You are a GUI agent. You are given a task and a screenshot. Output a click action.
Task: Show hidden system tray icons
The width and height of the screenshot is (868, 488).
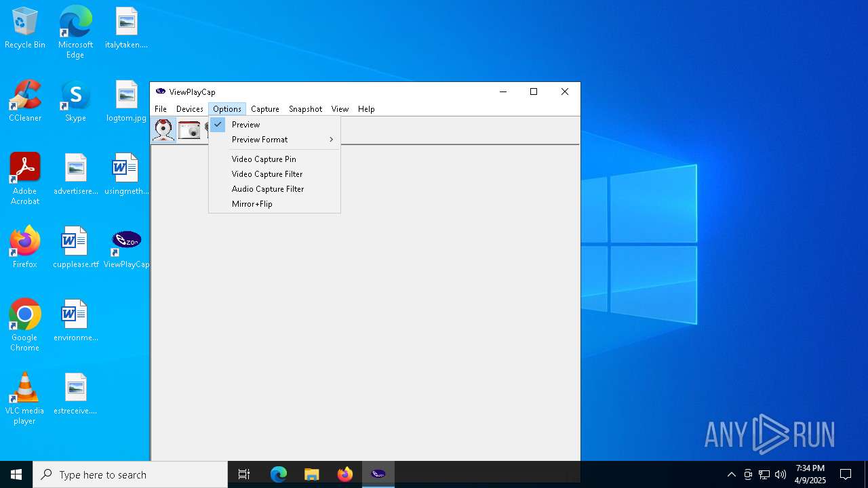tap(731, 474)
